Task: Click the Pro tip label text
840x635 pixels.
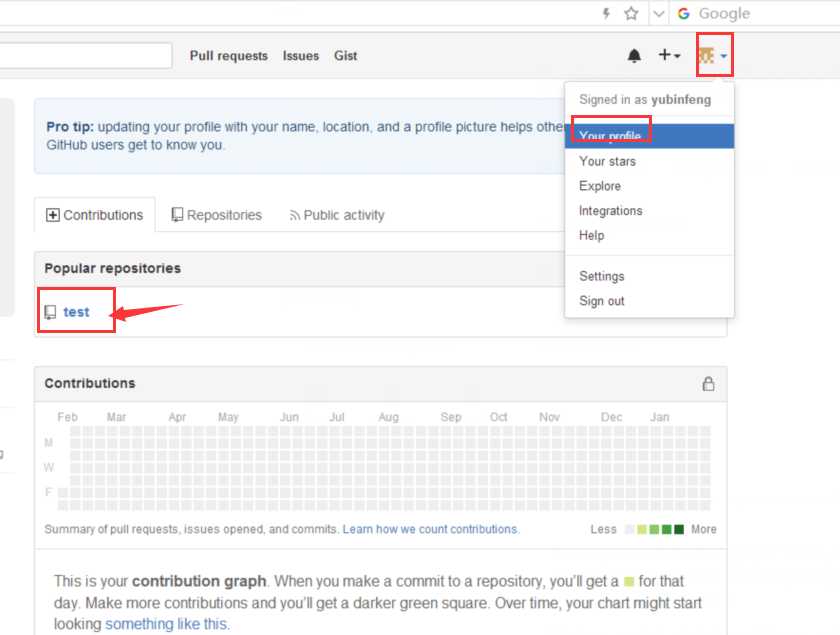Action: [70, 127]
